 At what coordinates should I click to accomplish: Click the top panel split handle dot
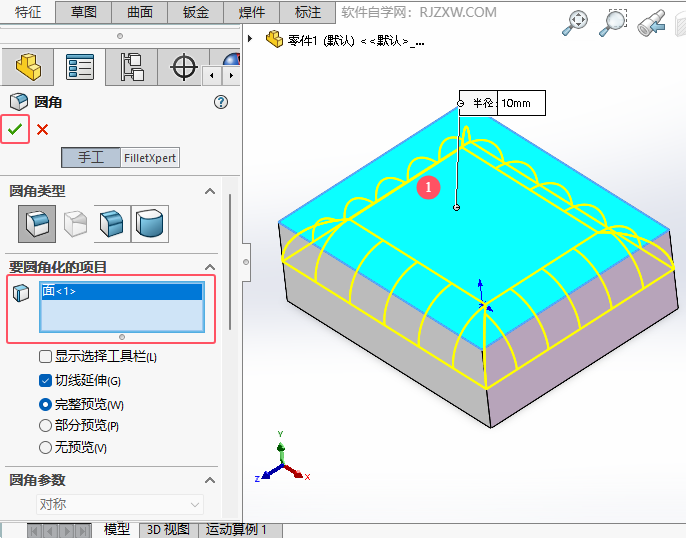coord(119,36)
